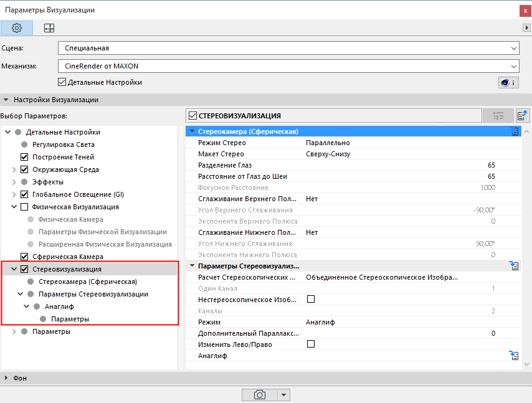Edit Разделение Глаз value 65
The image size is (532, 403).
pyautogui.click(x=492, y=165)
